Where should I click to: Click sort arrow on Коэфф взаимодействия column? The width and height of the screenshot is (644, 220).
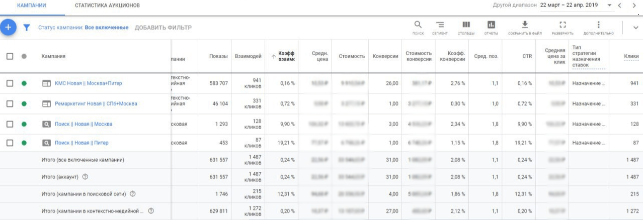[x=274, y=57]
